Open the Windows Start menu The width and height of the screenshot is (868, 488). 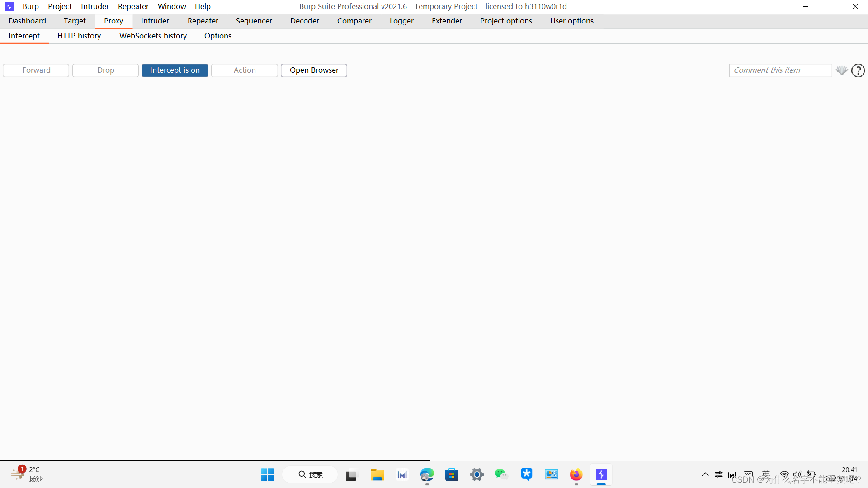(x=267, y=475)
